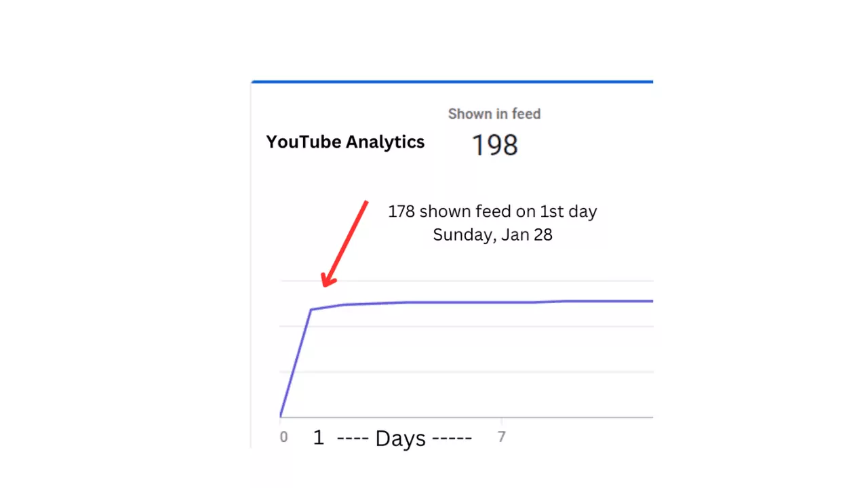Click the "Sunday, Jan 28" date text
The height and width of the screenshot is (488, 868).
tap(492, 236)
